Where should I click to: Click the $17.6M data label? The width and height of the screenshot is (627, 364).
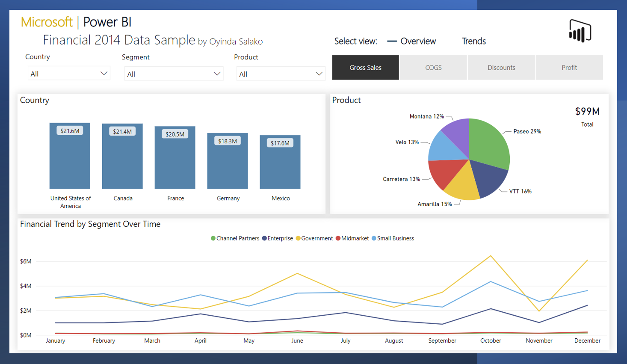(x=280, y=143)
